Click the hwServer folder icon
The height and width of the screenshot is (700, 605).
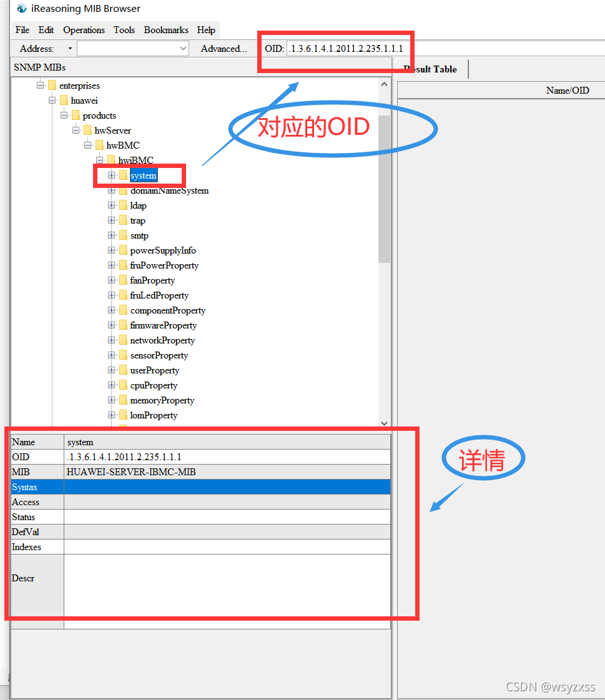pyautogui.click(x=87, y=131)
